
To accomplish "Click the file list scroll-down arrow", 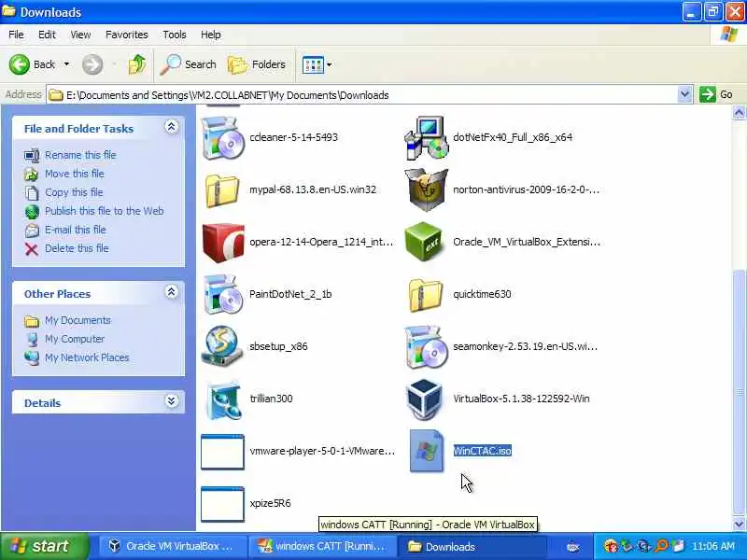I will click(x=739, y=524).
